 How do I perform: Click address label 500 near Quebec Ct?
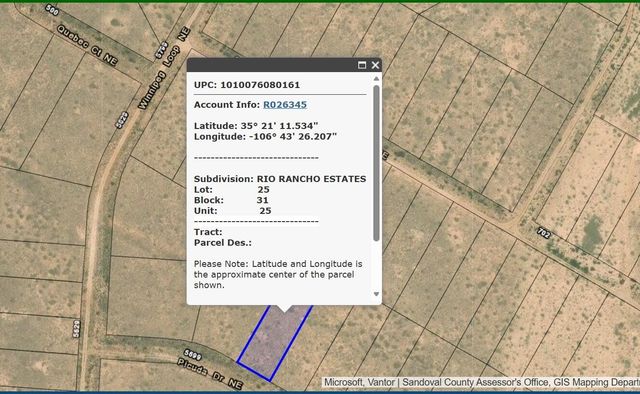point(52,10)
